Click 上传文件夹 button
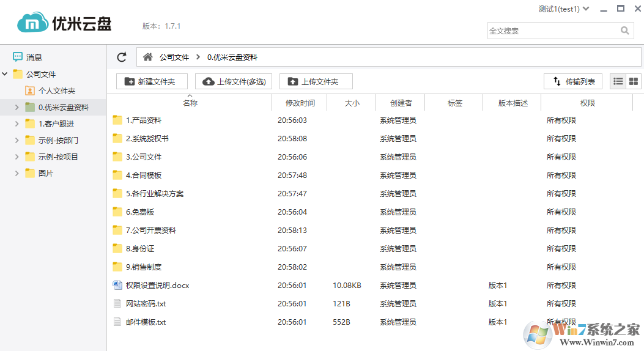 click(316, 81)
